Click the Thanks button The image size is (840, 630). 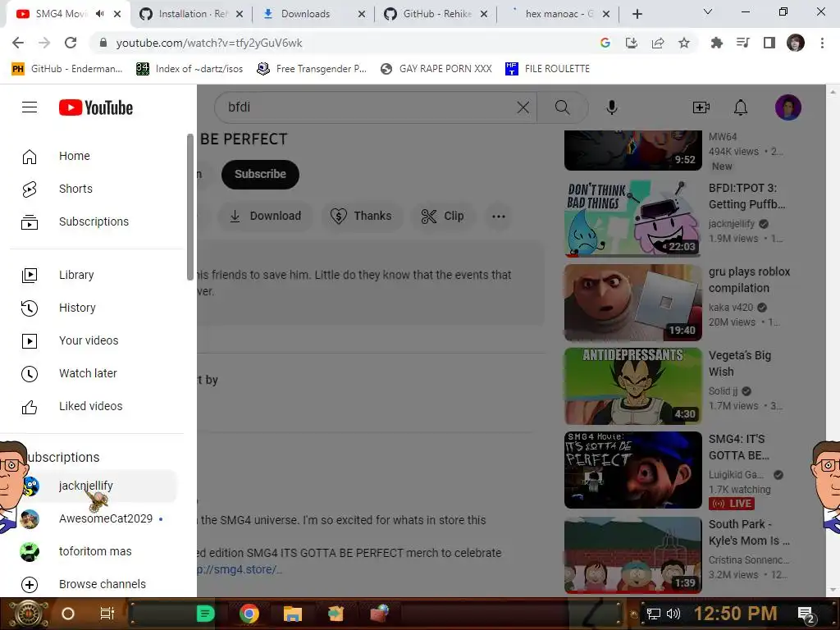(x=362, y=216)
